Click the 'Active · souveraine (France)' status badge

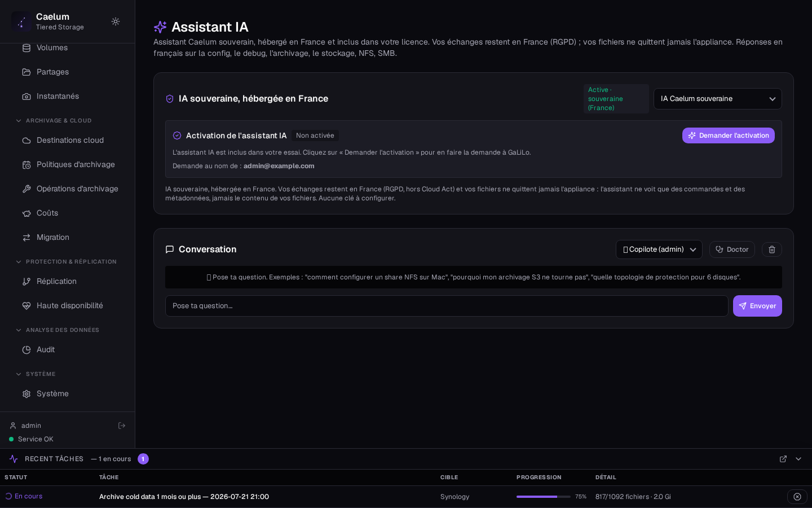[616, 99]
